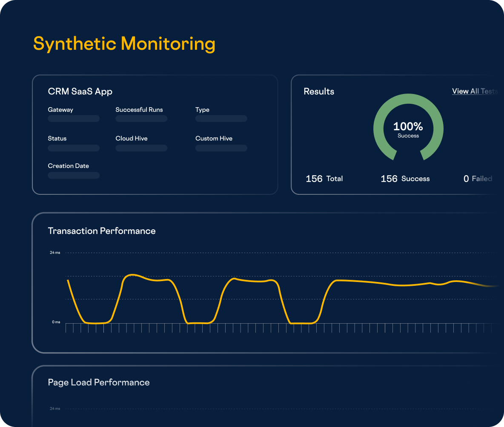Select the Cloud Hive value placeholder bar
The image size is (504, 427).
tap(141, 148)
